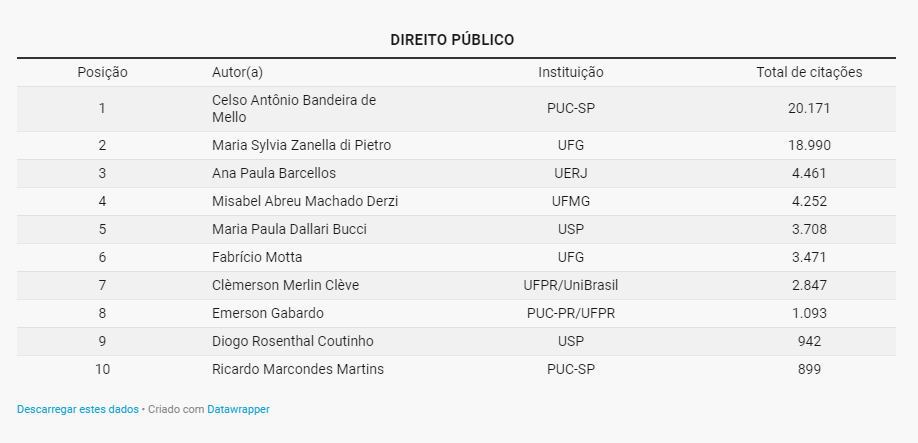This screenshot has height=443, width=918.
Task: Click the citation count 20.171
Action: (x=809, y=109)
